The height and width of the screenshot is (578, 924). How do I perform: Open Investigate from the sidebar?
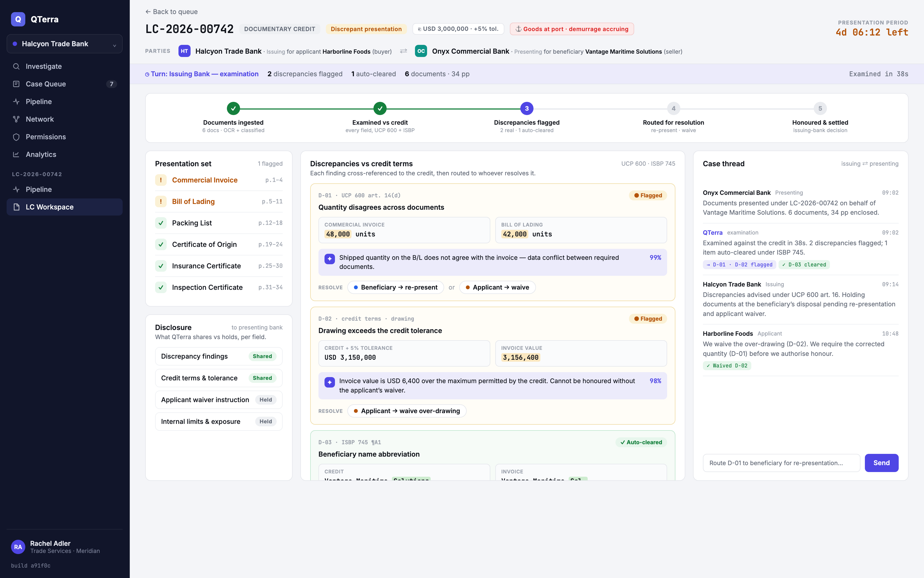(x=65, y=67)
